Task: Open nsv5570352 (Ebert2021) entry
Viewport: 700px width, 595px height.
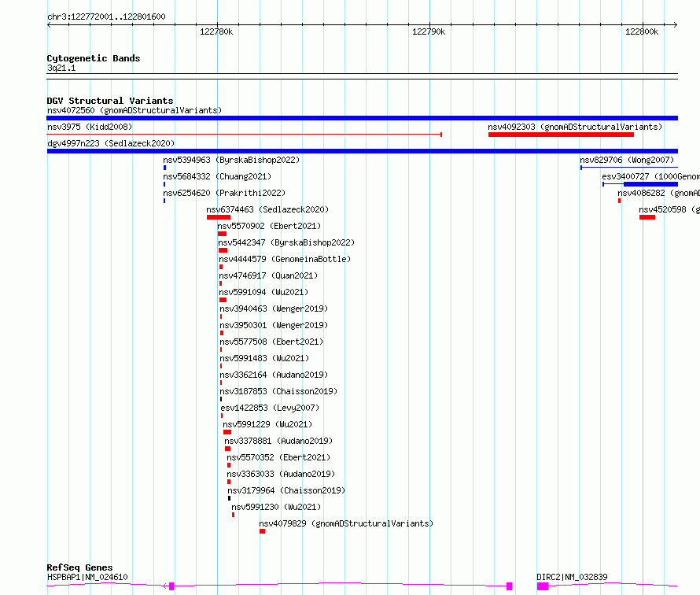Action: [x=278, y=457]
